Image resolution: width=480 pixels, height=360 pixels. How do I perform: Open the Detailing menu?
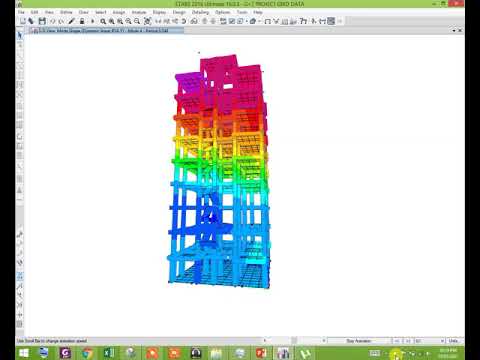(x=200, y=12)
